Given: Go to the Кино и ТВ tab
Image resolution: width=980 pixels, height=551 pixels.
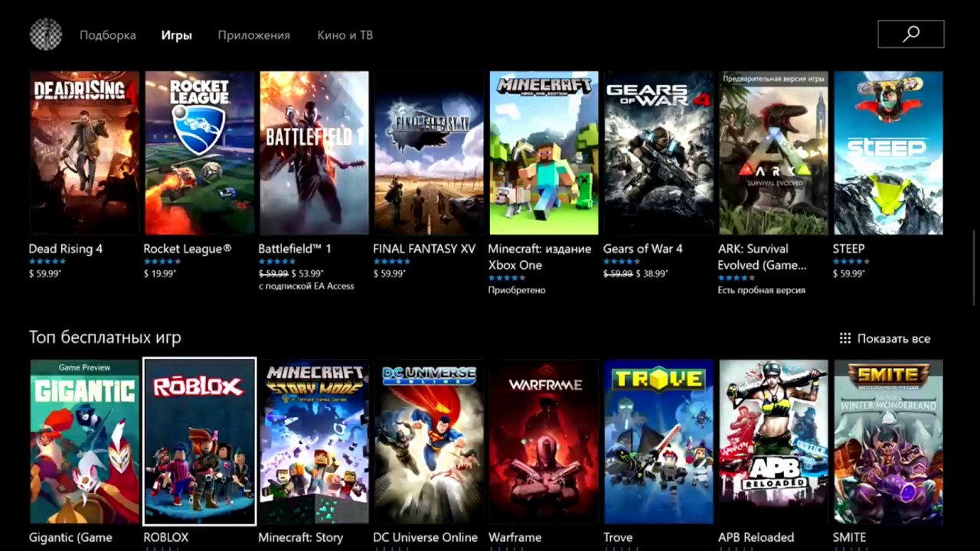Looking at the screenshot, I should point(345,35).
